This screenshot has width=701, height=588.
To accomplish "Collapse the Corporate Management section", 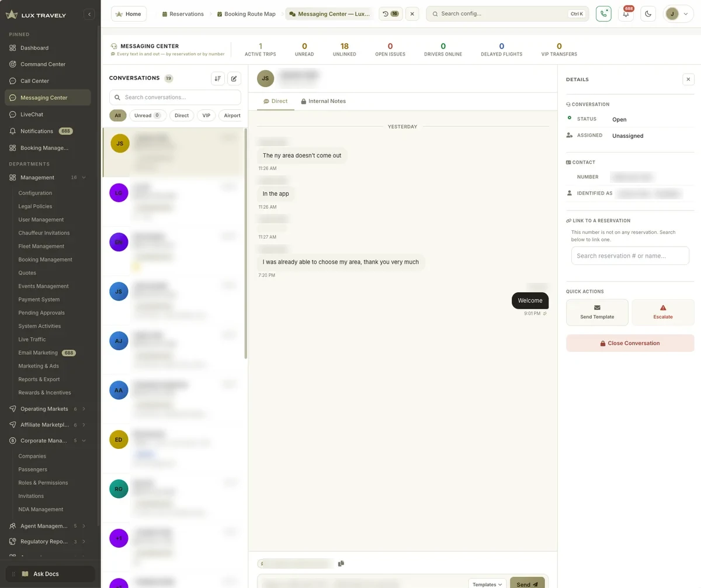I will coord(47,441).
